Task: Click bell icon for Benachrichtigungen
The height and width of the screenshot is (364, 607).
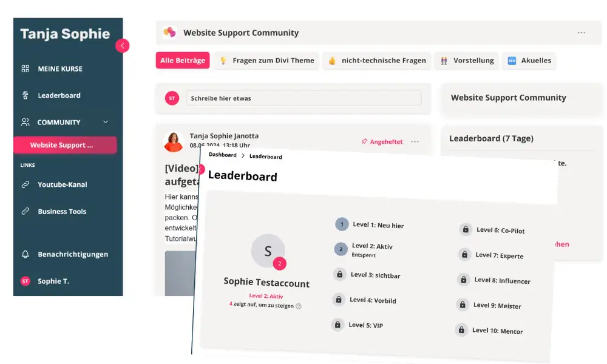Action: [x=25, y=254]
